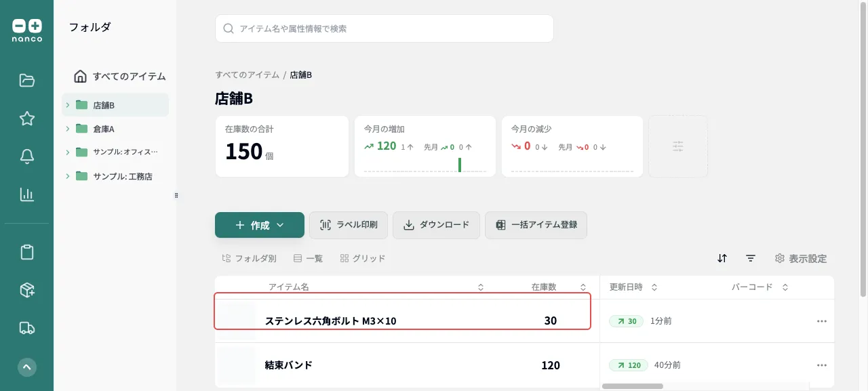Open item ステンレス六角ボルト M3×10
Screen dimensions: 868x391
tap(330, 321)
